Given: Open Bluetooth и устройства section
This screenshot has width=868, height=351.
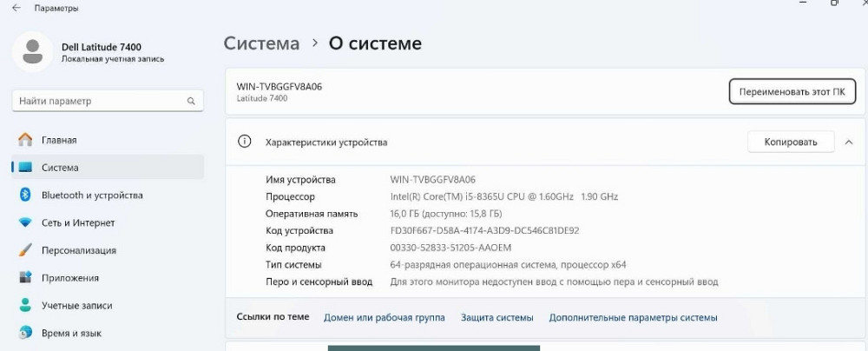Looking at the screenshot, I should (x=92, y=195).
